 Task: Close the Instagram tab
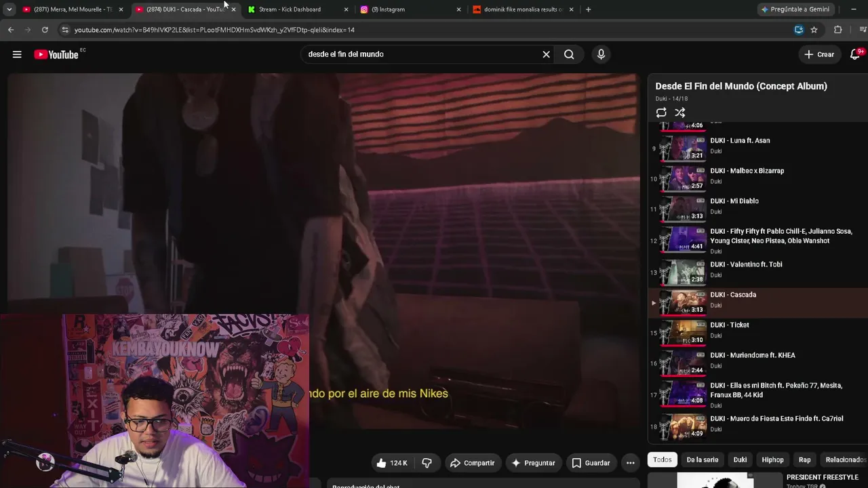(458, 9)
